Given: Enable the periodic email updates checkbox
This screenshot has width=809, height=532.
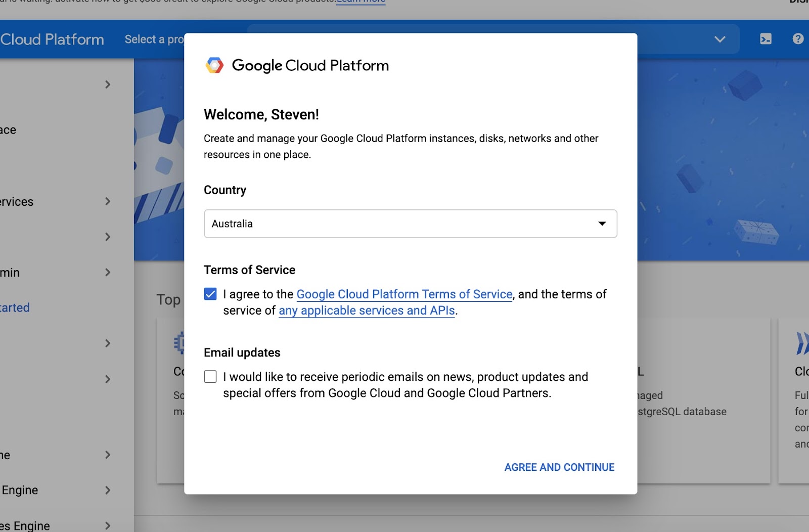Looking at the screenshot, I should click(x=210, y=377).
